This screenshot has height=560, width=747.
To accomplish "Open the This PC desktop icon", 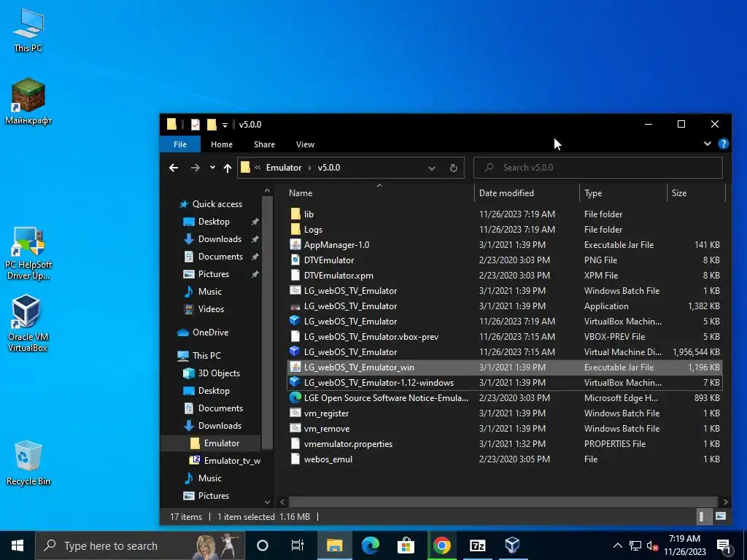I will (28, 31).
